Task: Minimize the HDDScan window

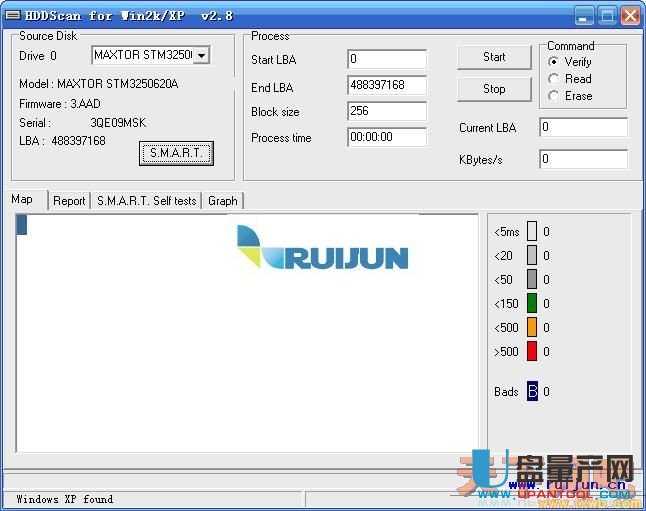Action: [x=584, y=16]
